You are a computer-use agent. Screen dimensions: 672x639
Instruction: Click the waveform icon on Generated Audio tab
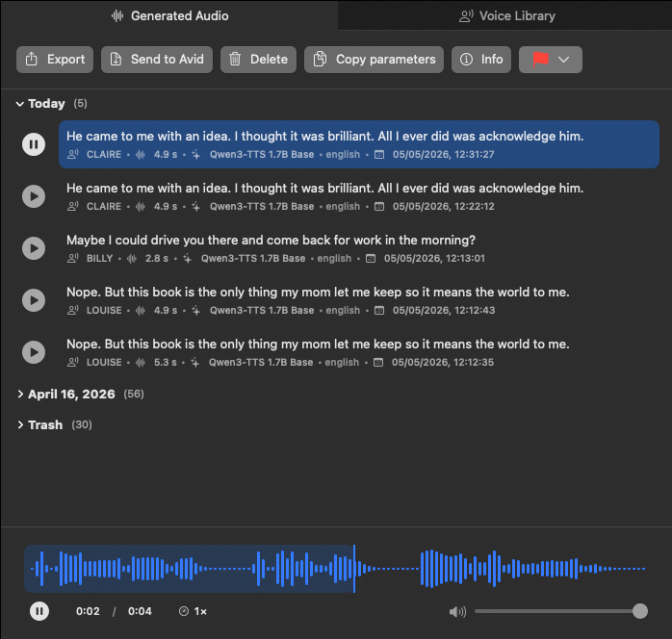coord(117,15)
